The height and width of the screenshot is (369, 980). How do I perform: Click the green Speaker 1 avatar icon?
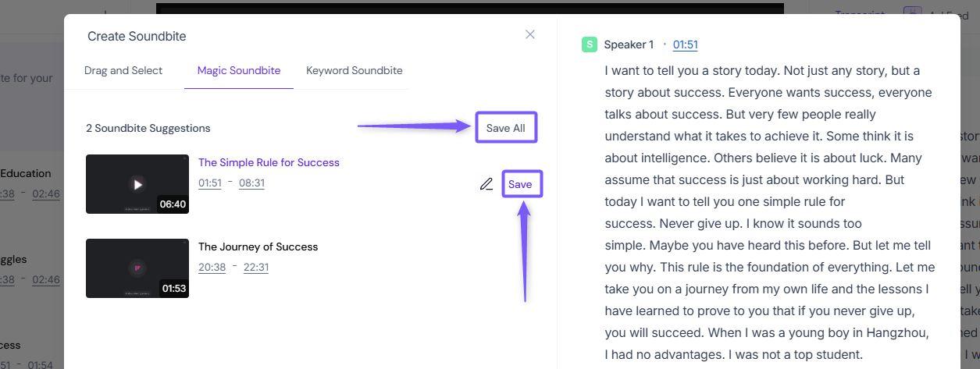590,44
